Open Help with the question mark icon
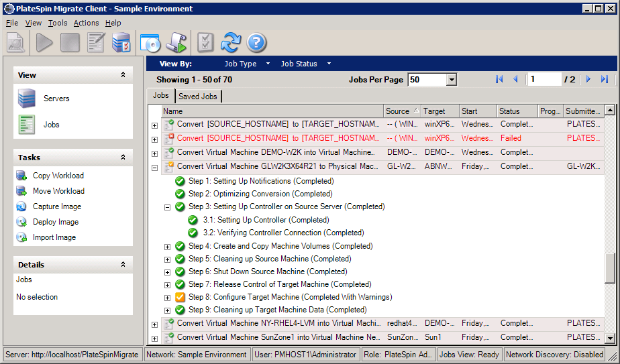The image size is (620, 364). pyautogui.click(x=257, y=43)
